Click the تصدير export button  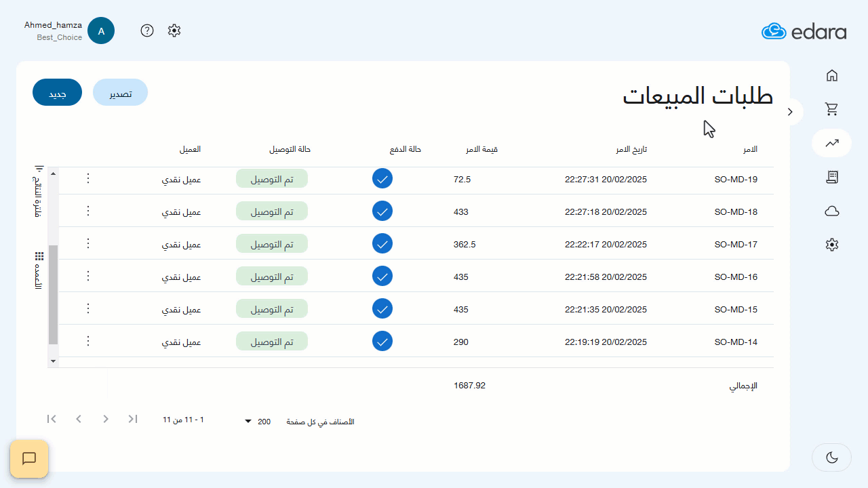(x=120, y=93)
